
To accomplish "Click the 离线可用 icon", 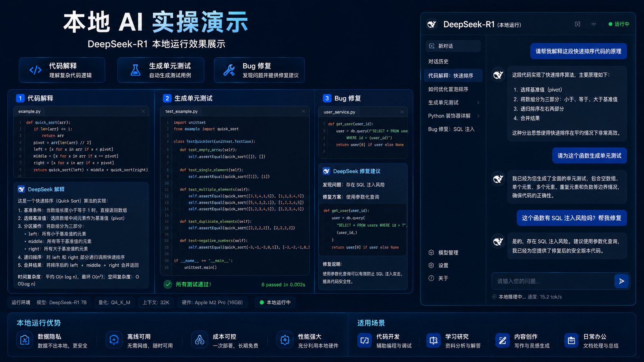I will (114, 340).
